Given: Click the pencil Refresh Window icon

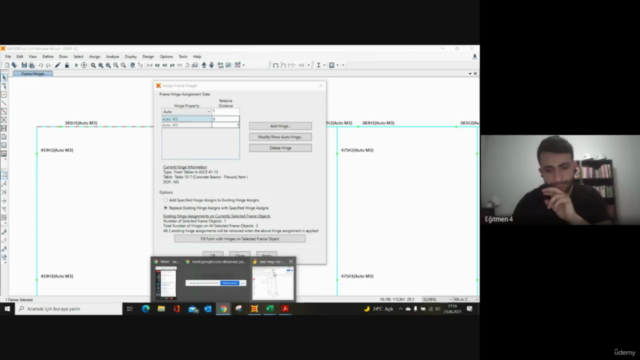Looking at the screenshot, I should [x=58, y=65].
